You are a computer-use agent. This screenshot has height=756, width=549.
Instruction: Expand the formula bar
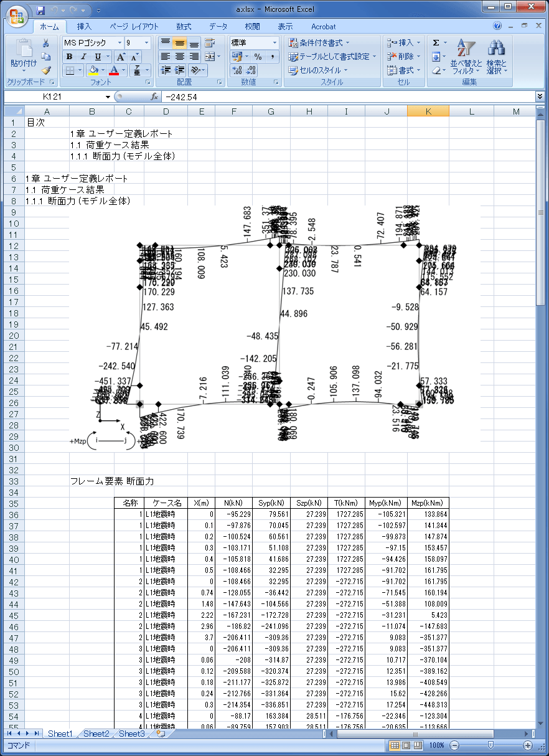pyautogui.click(x=540, y=97)
